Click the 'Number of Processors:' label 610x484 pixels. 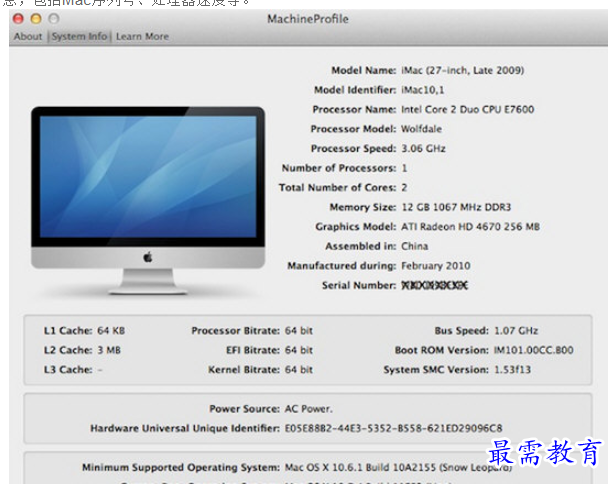[x=339, y=168]
